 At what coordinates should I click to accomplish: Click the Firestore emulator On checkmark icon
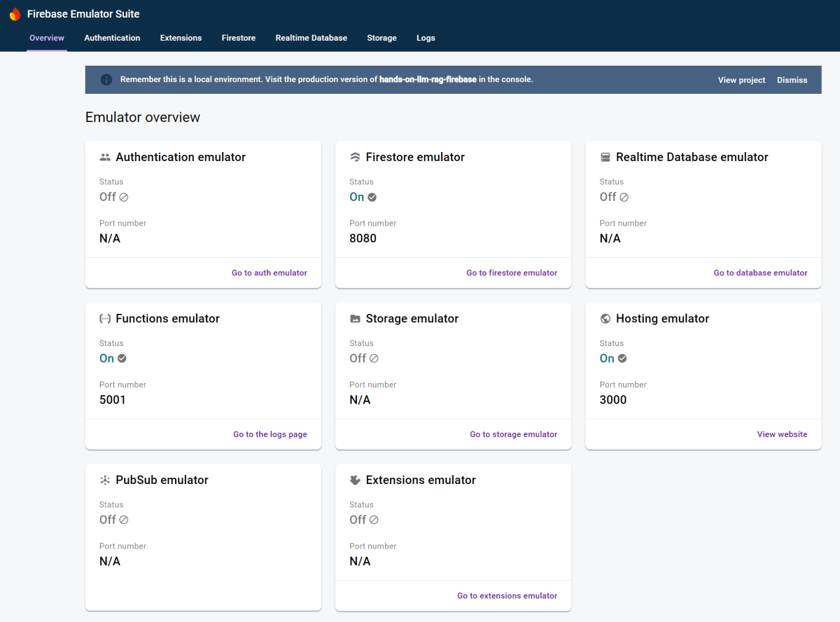click(372, 198)
